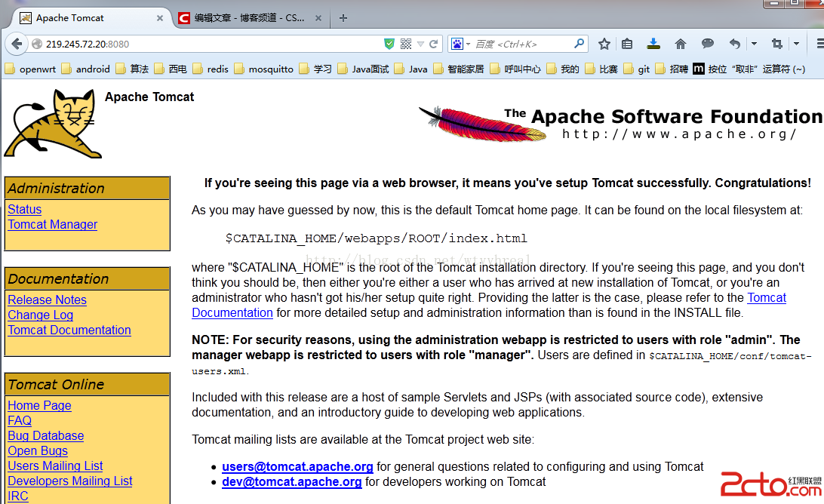Open the Home Page link under Tomcat Online
Viewport: 824px width, 504px height.
click(x=39, y=405)
